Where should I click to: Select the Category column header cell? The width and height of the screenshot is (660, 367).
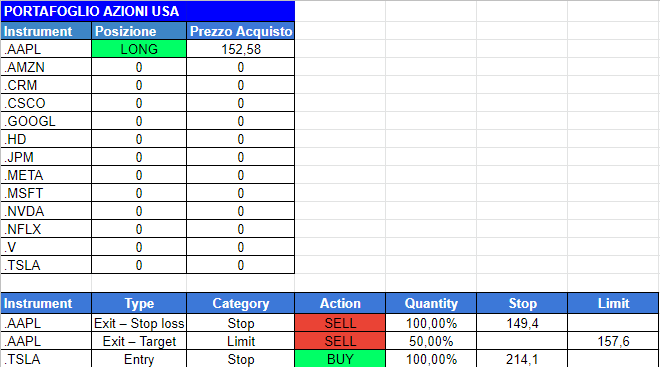pos(241,303)
